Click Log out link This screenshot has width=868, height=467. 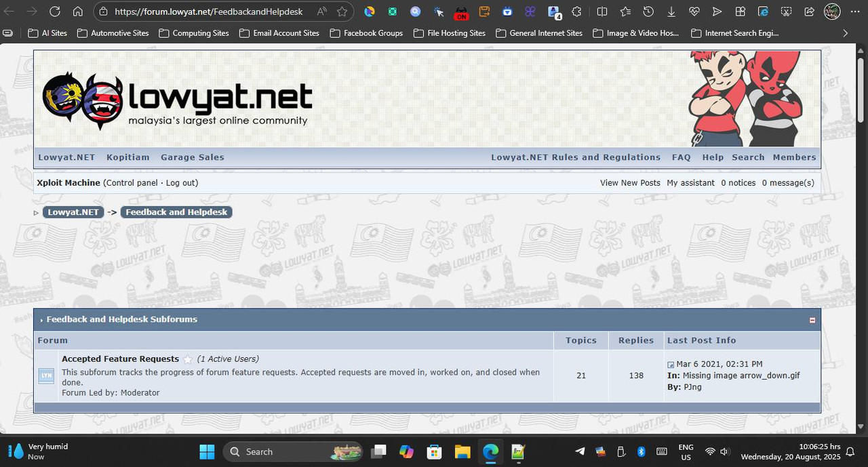[x=180, y=183]
